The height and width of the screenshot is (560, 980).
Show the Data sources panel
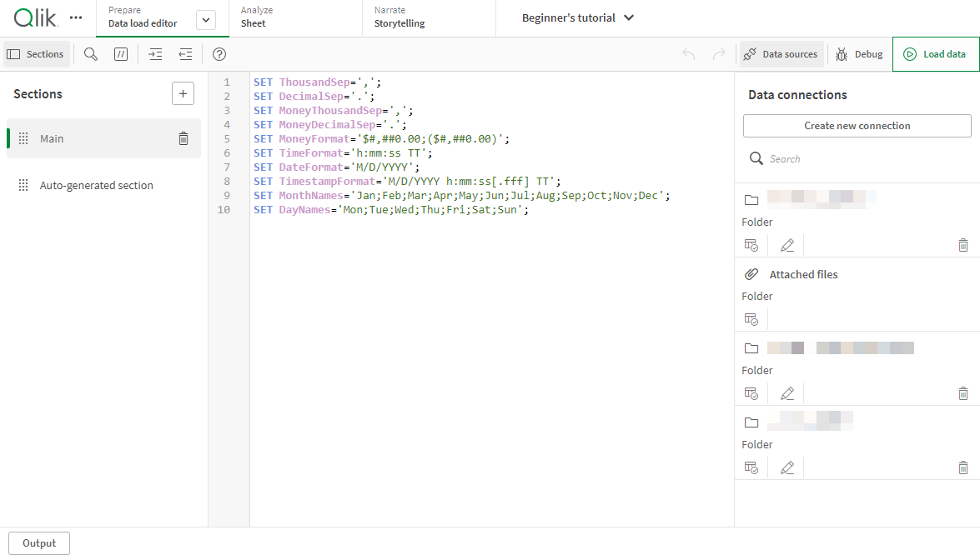coord(781,53)
